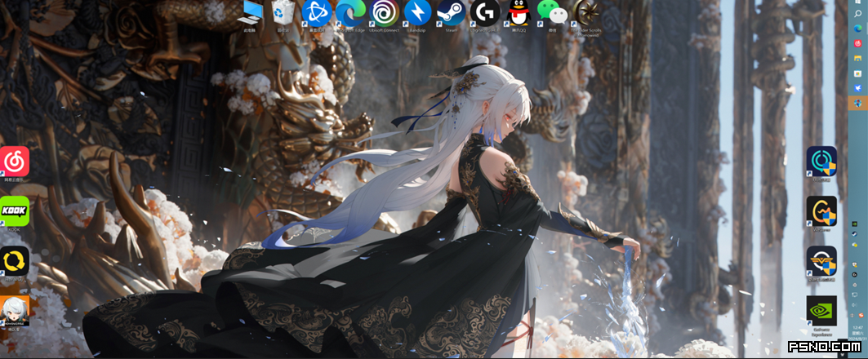Viewport: 868px width, 359px height.
Task: Select the anime character avatar shortcut
Action: tap(15, 313)
